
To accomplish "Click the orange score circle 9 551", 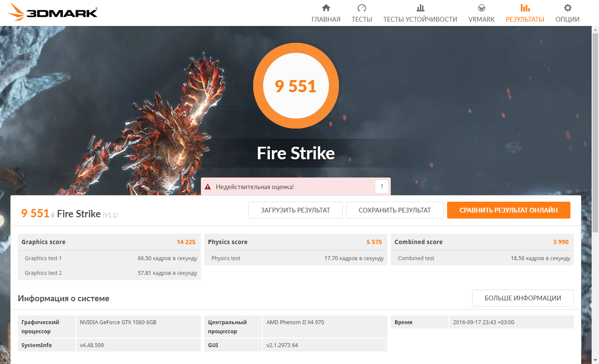I will 296,86.
